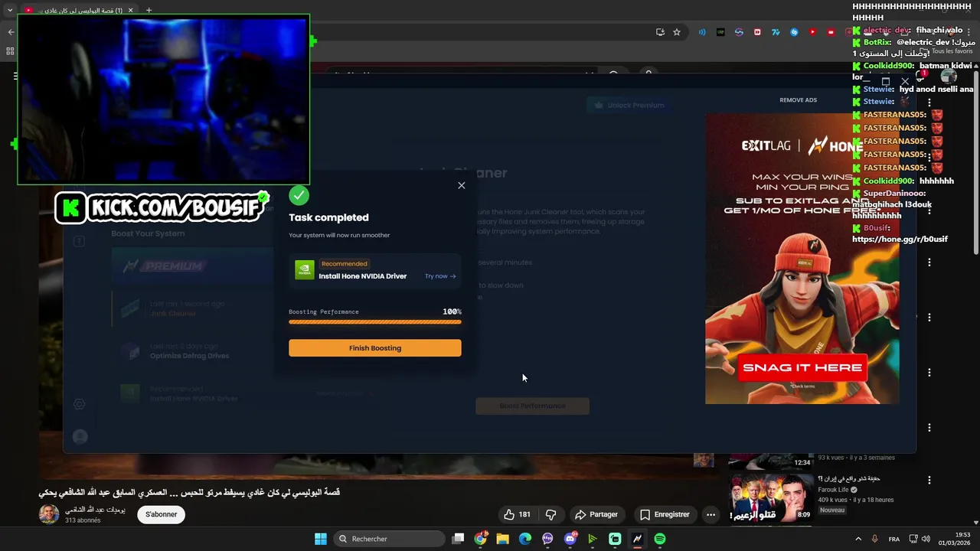Click the dimmed Boost Performance button
The width and height of the screenshot is (980, 551).
[x=532, y=406]
